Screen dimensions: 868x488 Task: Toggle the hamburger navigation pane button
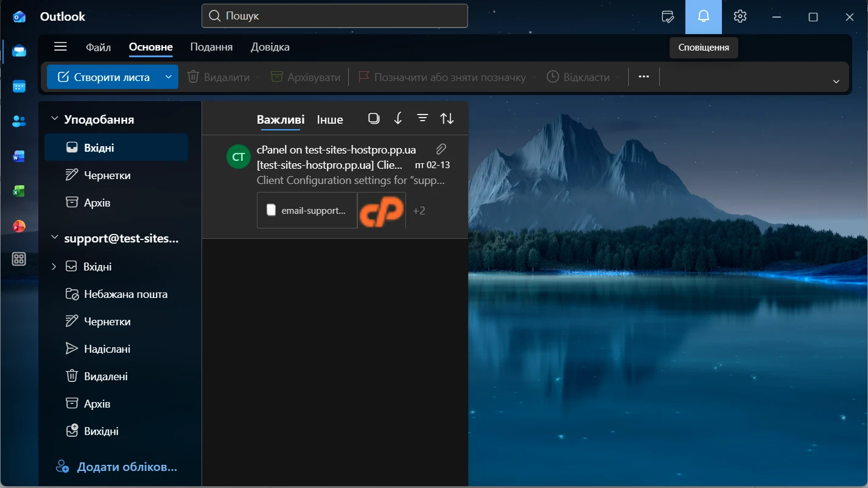click(60, 47)
